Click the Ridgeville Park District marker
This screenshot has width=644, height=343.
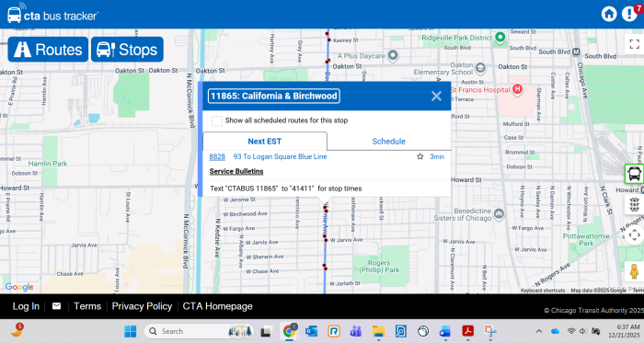500,38
